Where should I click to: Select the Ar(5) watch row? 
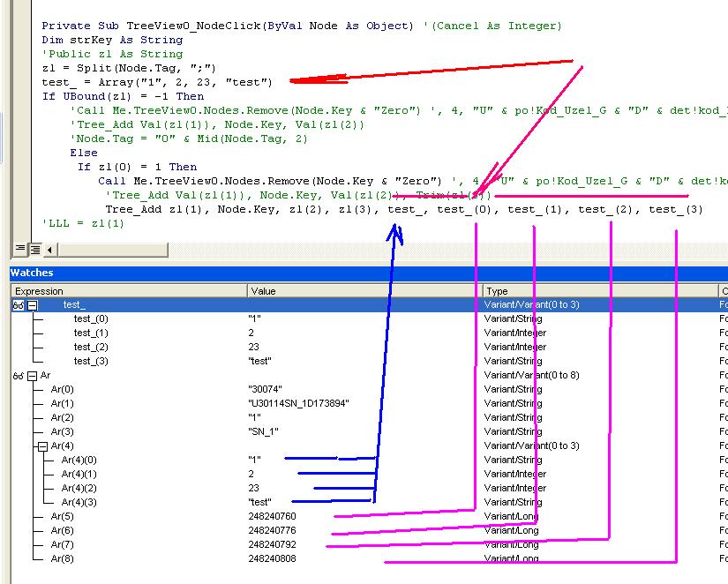369,516
